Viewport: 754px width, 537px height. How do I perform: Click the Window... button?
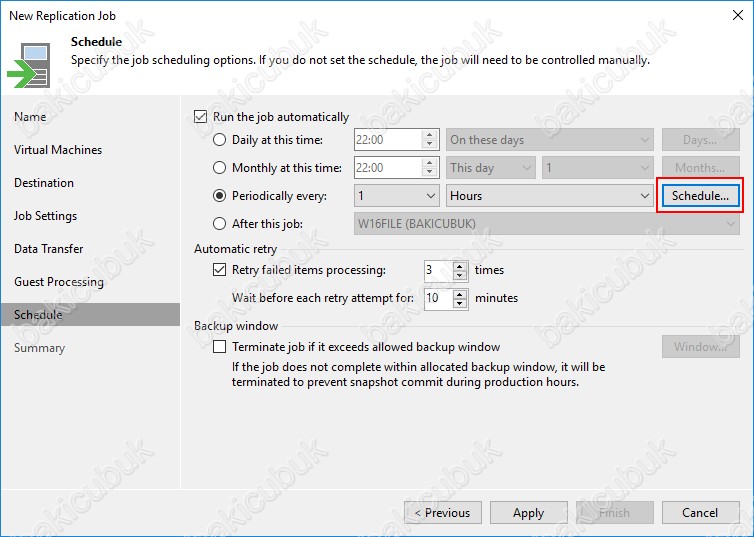(x=700, y=347)
